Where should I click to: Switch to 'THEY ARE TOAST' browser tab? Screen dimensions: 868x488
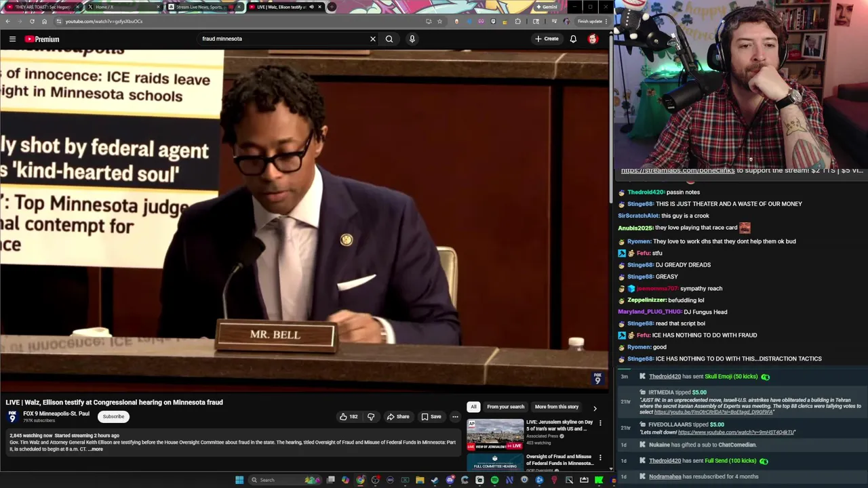(41, 7)
